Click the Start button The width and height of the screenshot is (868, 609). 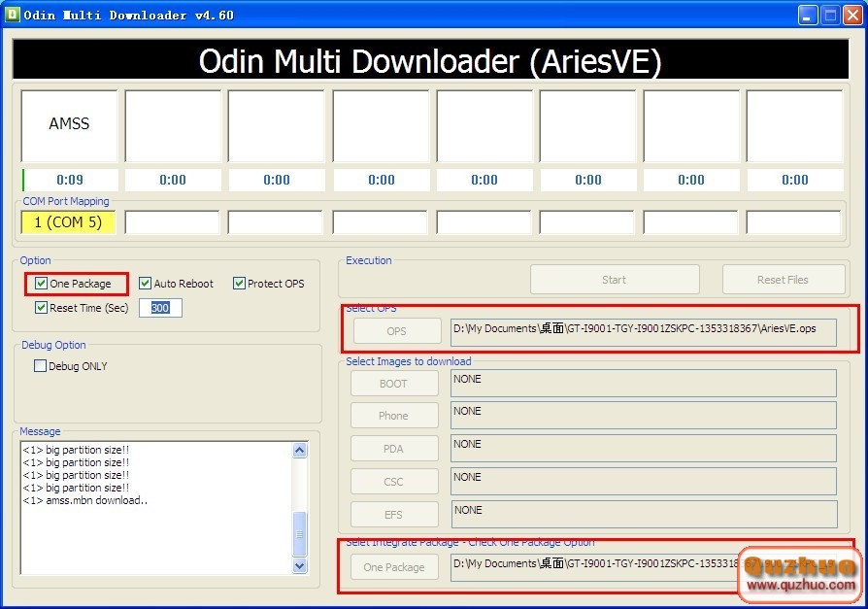615,280
